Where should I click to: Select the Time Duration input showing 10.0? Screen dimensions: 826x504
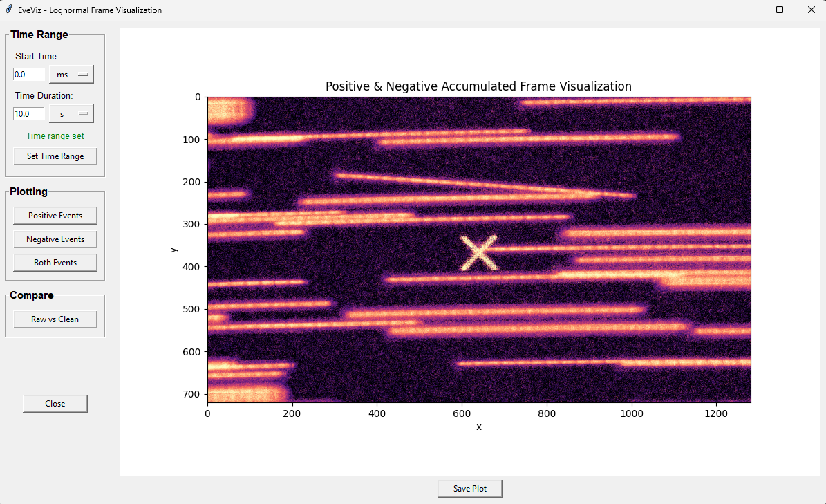pos(28,113)
